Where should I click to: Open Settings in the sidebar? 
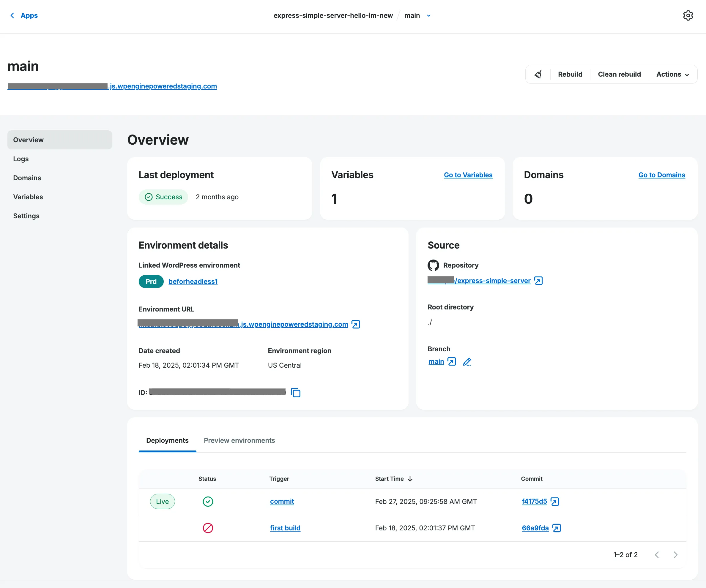[26, 216]
